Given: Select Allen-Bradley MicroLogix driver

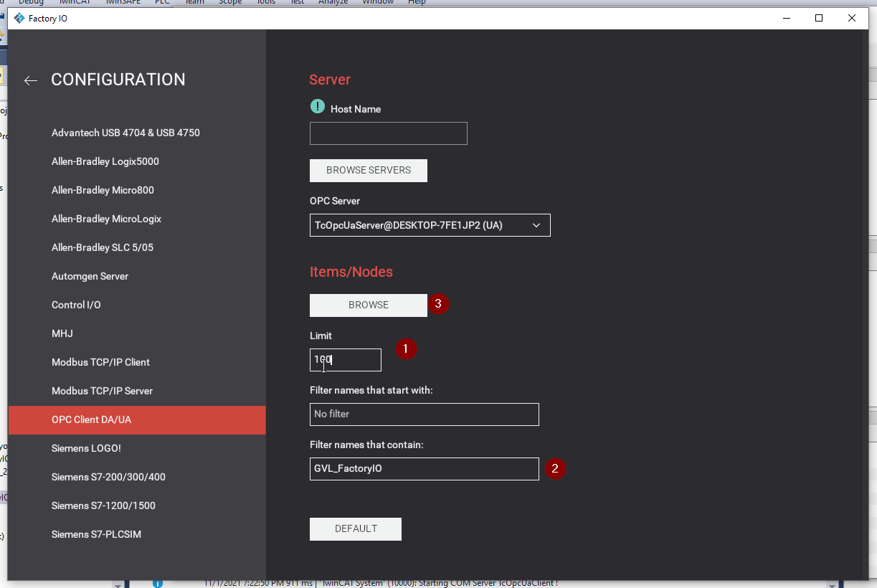Looking at the screenshot, I should 137,219.
